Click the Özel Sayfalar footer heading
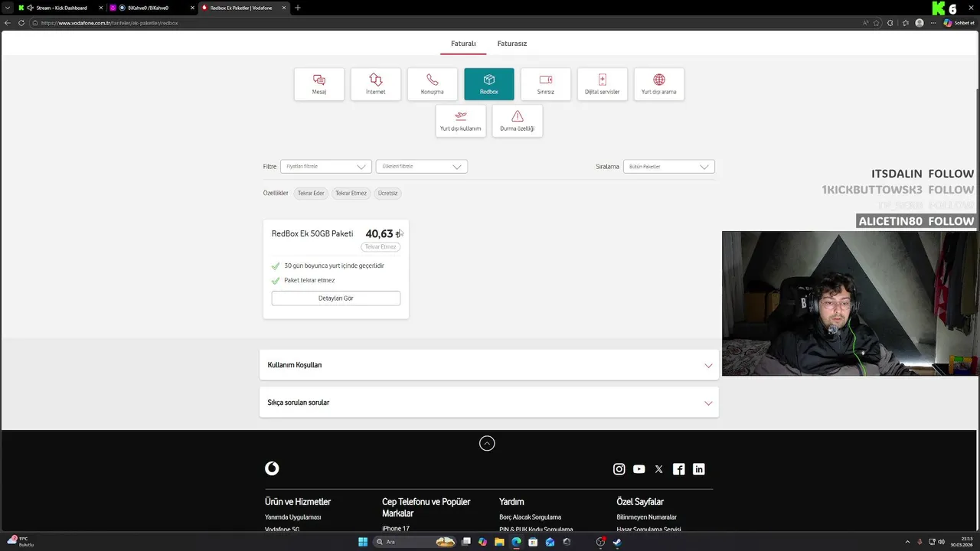Screen dimensions: 980x551 point(640,502)
